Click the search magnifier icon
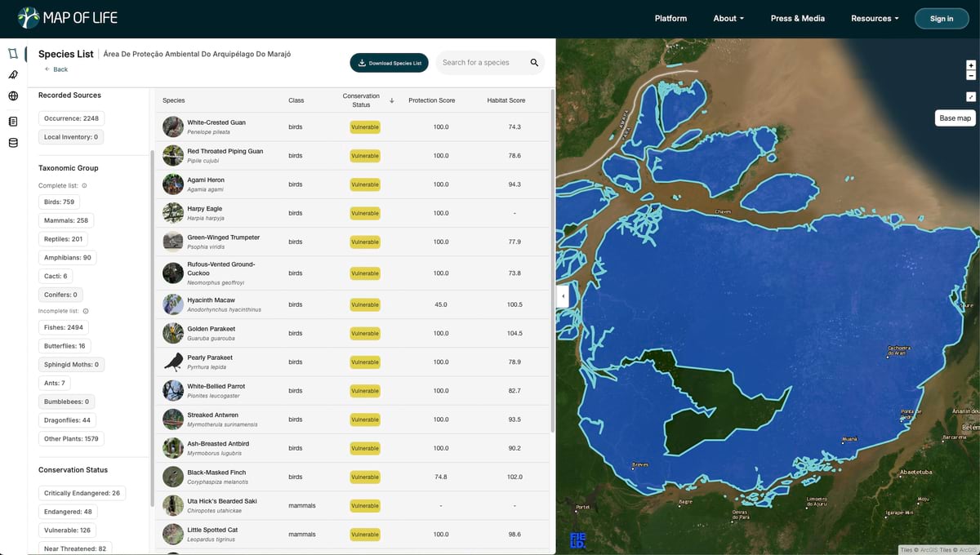The height and width of the screenshot is (555, 980). pyautogui.click(x=534, y=63)
